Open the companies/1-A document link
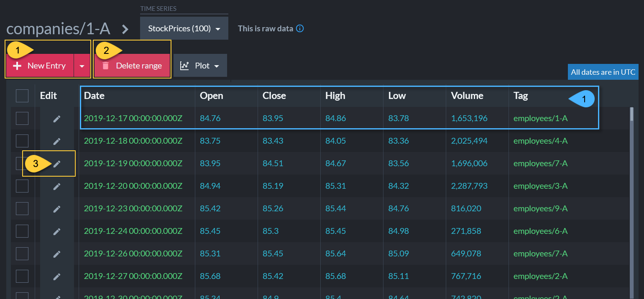644x299 pixels. 58,29
